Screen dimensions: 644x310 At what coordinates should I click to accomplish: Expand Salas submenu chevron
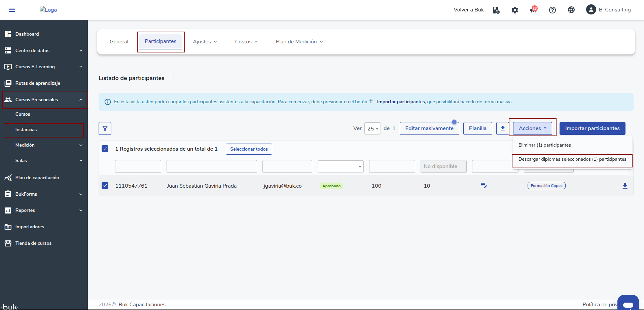[x=81, y=161]
